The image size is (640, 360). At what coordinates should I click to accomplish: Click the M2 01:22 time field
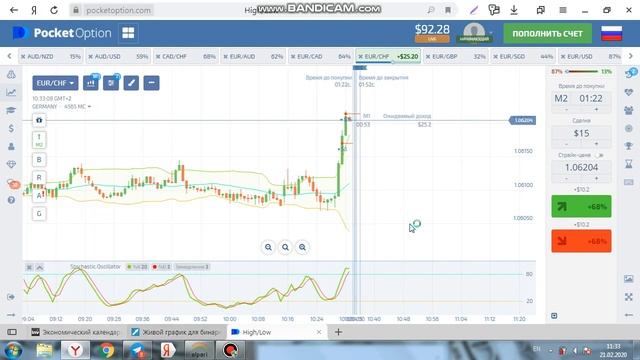[x=581, y=98]
